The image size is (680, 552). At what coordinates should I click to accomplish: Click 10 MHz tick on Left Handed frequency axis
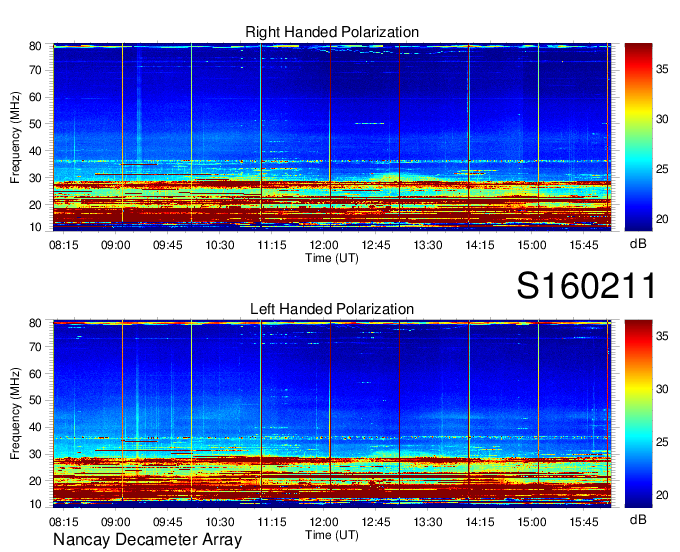pyautogui.click(x=35, y=504)
